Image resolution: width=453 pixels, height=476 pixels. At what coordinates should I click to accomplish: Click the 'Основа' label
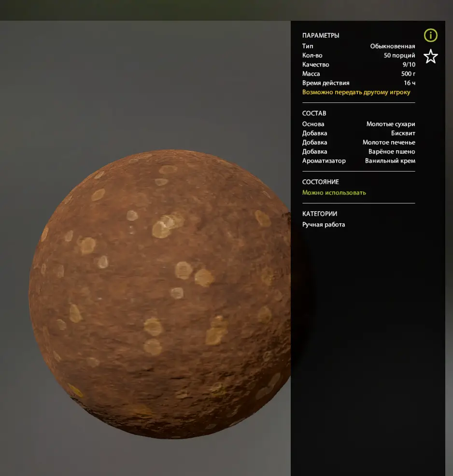pyautogui.click(x=313, y=124)
